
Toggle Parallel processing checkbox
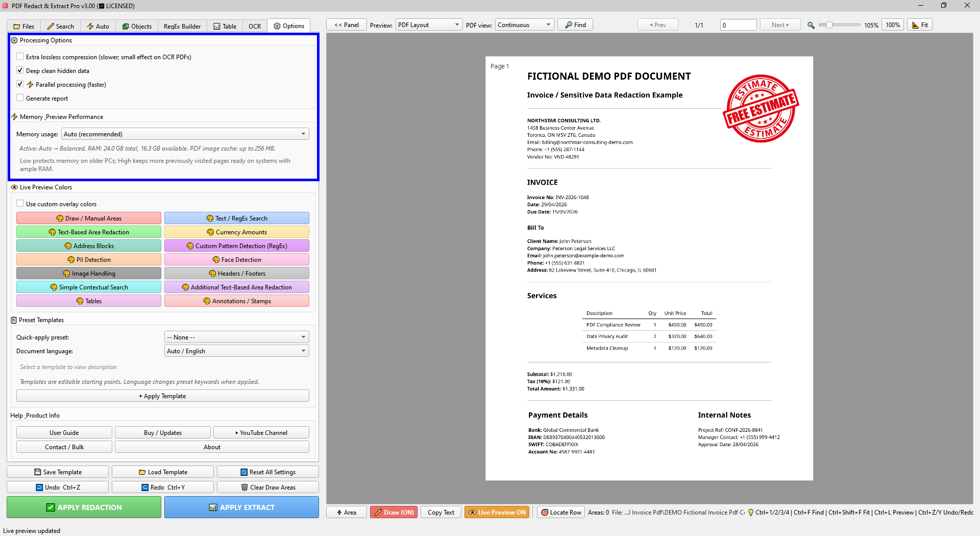click(x=20, y=84)
